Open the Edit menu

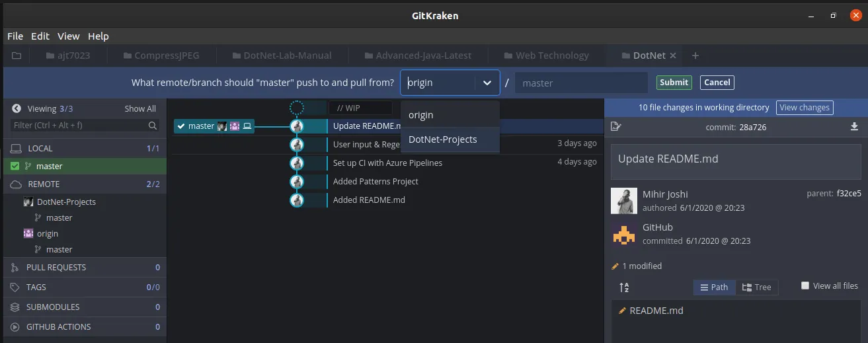(40, 36)
